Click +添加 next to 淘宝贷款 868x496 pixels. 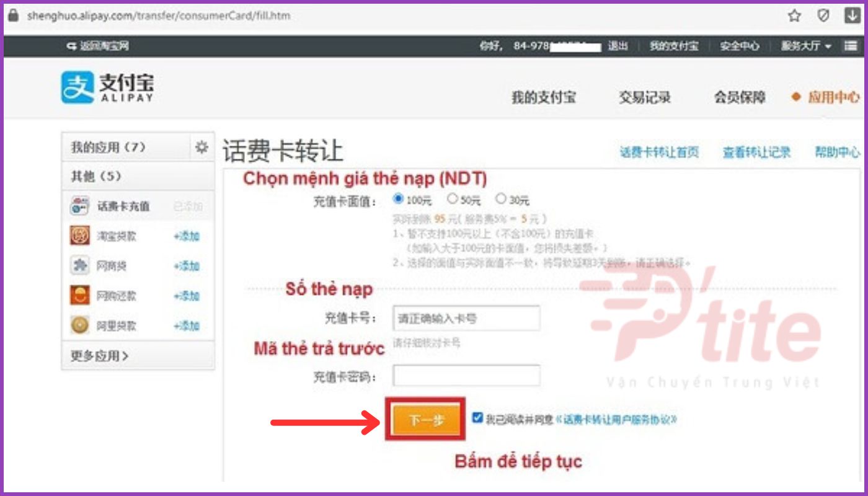point(187,236)
